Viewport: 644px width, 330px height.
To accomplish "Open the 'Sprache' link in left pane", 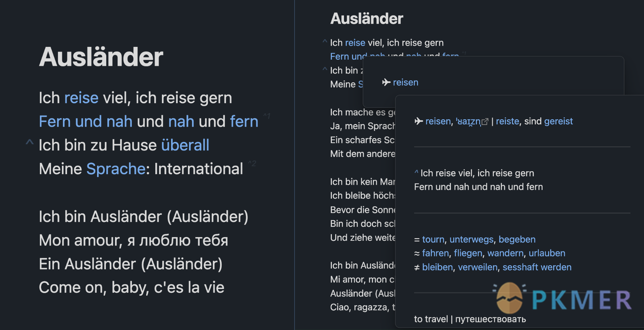I will pos(116,169).
